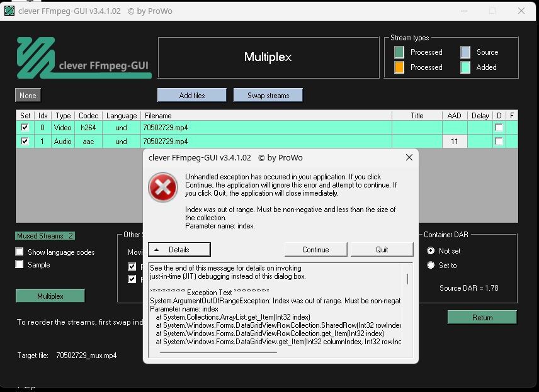Image resolution: width=539 pixels, height=392 pixels.
Task: Start muxing with the green Multiplex button
Action: pyautogui.click(x=50, y=296)
